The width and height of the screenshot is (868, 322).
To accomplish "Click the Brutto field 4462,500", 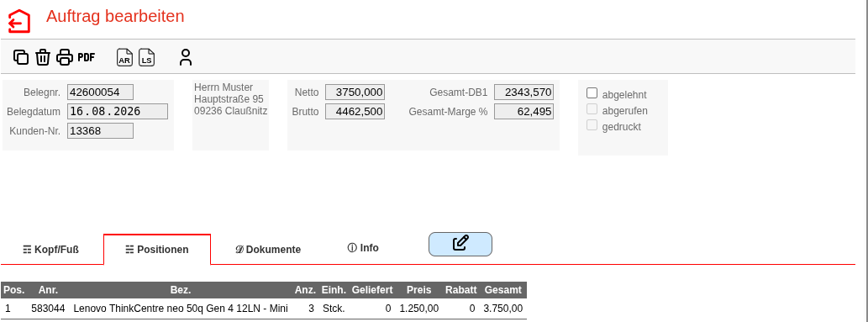I will click(x=355, y=112).
